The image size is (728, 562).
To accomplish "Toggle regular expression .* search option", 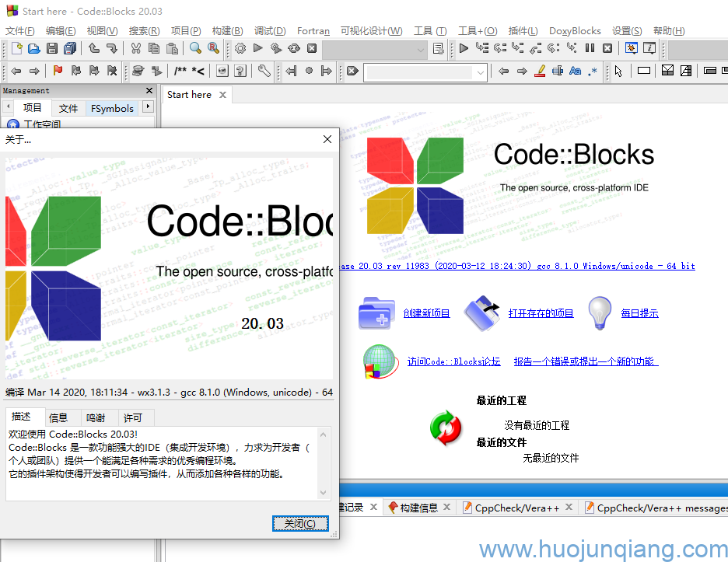I will [x=593, y=71].
